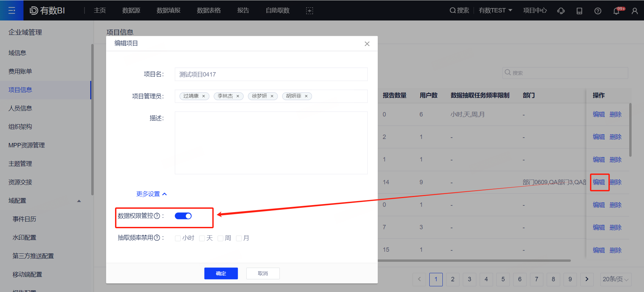Click into the 描述 text area

coord(271,143)
